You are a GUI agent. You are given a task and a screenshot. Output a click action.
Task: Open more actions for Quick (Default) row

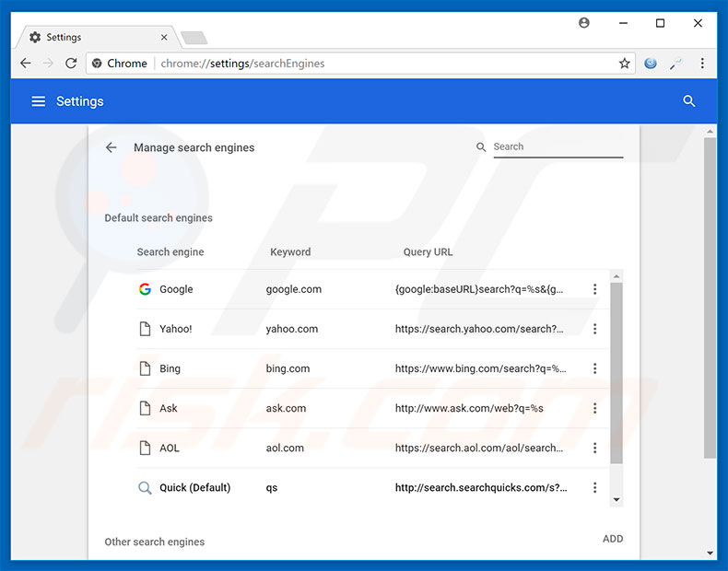(594, 487)
